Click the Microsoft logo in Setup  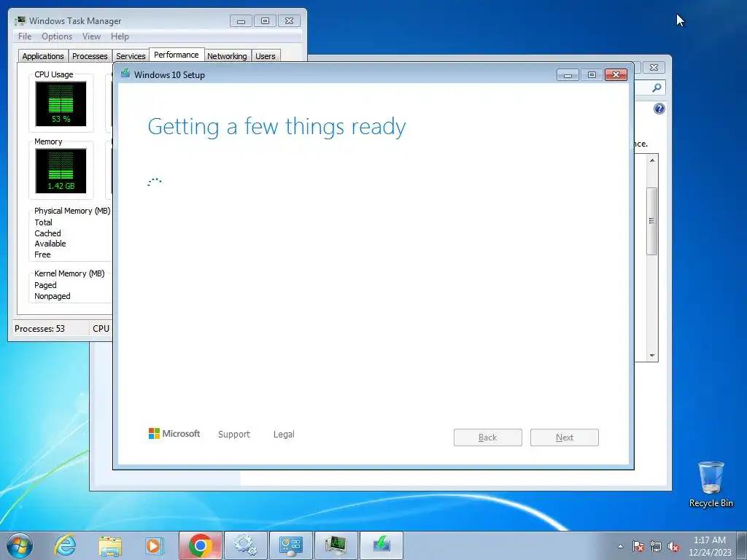point(174,434)
